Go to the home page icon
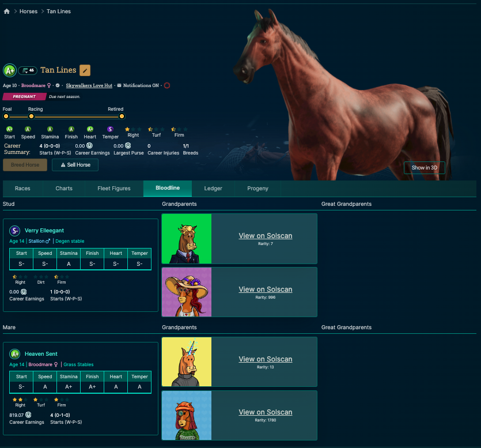 [x=7, y=12]
